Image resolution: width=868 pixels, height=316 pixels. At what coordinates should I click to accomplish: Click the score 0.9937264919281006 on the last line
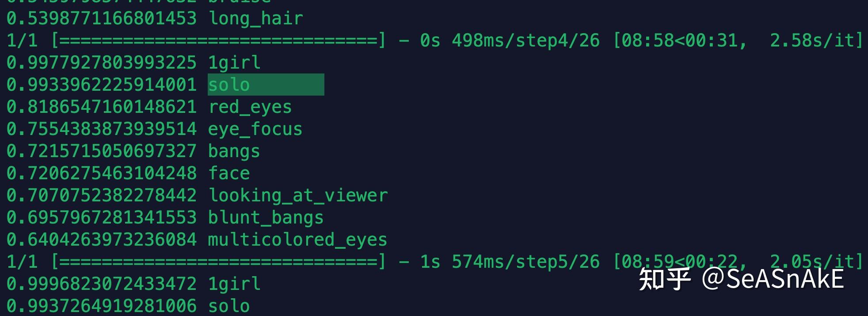pyautogui.click(x=101, y=306)
